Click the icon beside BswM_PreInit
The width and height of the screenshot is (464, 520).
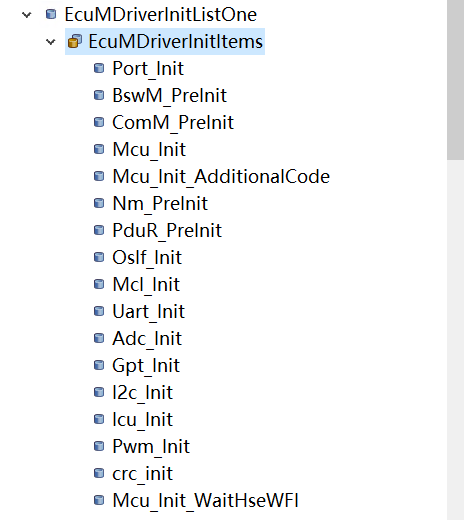99,95
